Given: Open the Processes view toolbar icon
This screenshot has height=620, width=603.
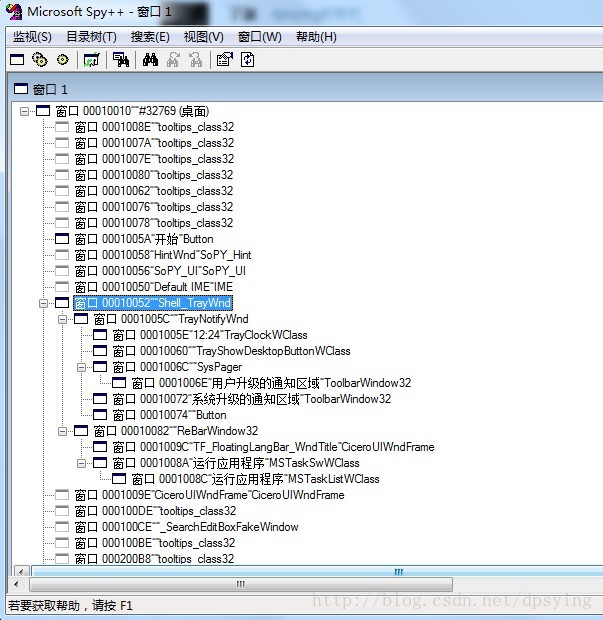Looking at the screenshot, I should (x=40, y=60).
